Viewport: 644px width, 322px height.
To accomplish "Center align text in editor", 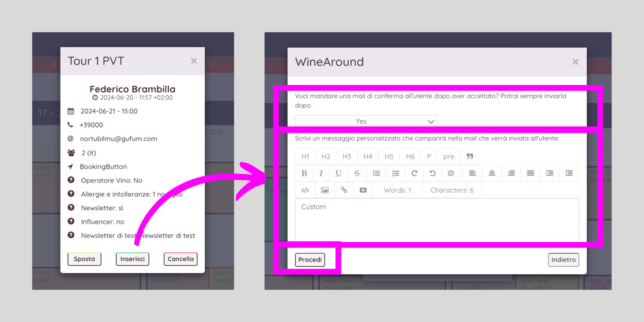I will point(492,173).
